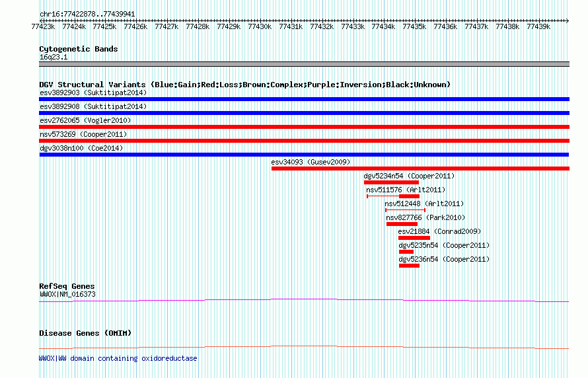This screenshot has height=378, width=588.
Task: Click the red loss bar for nsv573269
Action: pyautogui.click(x=304, y=141)
